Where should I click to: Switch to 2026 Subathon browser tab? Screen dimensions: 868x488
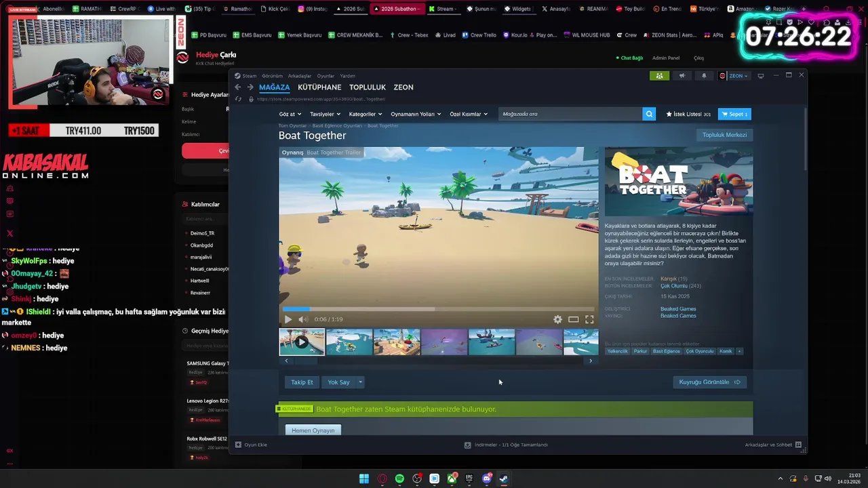coord(397,9)
